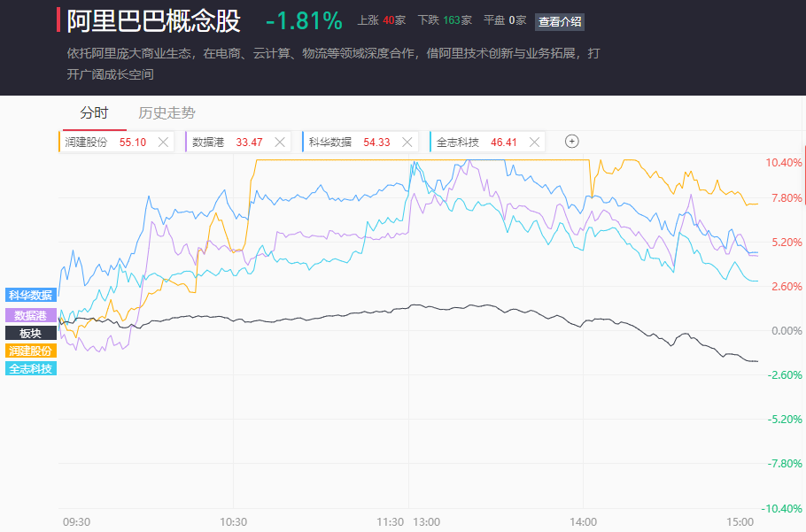Remove 润建股份 from comparison chart
The height and width of the screenshot is (532, 806).
coord(163,143)
